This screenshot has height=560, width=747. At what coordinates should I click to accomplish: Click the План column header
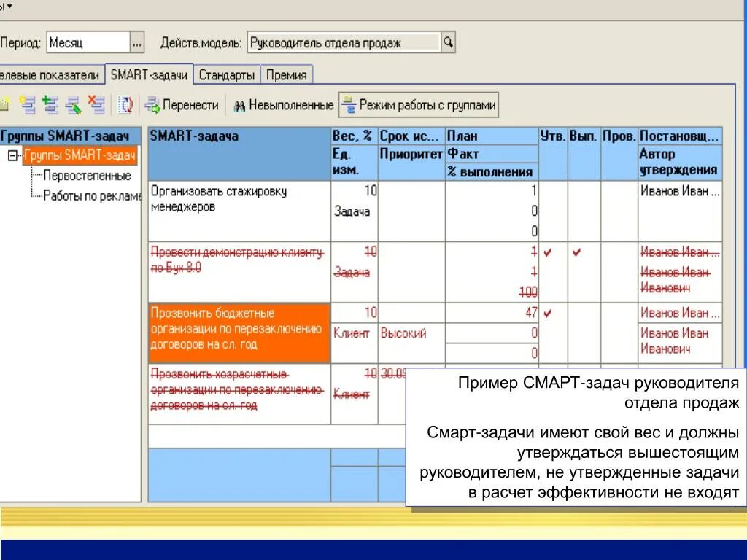click(492, 136)
